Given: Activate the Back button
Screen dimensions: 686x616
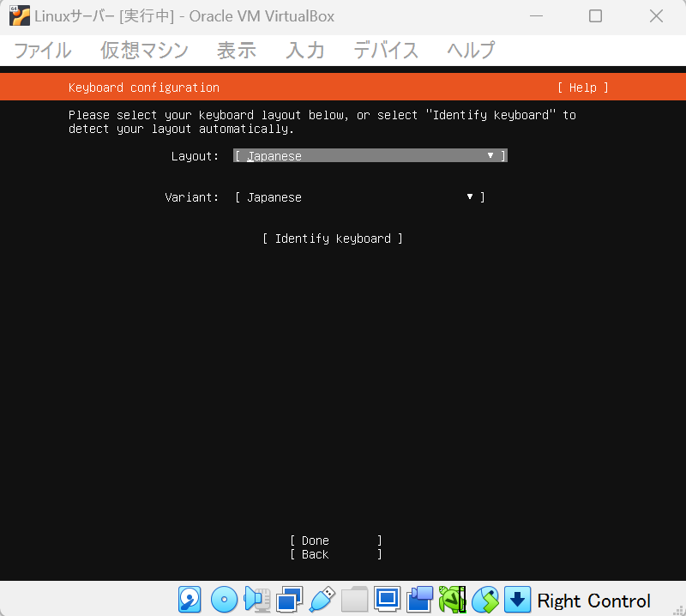Looking at the screenshot, I should (x=335, y=554).
